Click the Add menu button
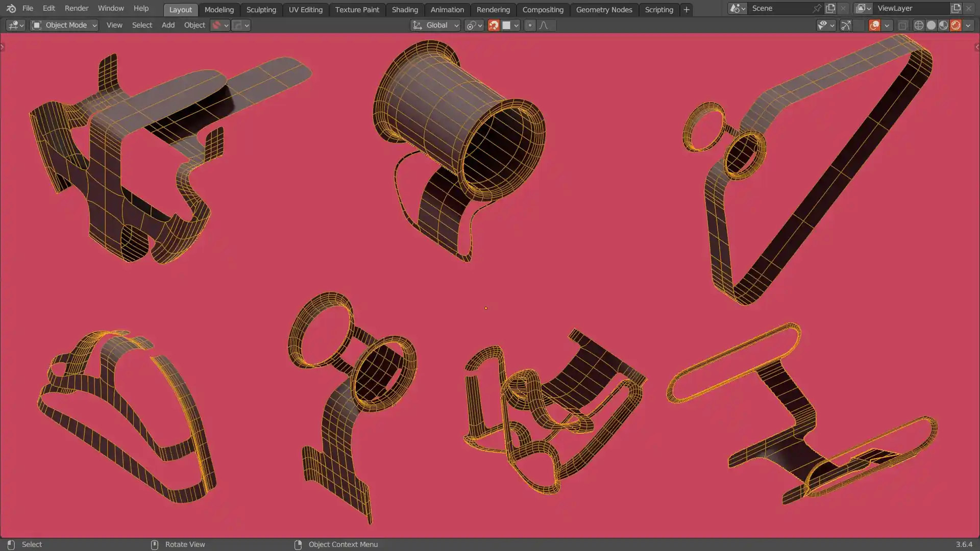 (x=168, y=25)
